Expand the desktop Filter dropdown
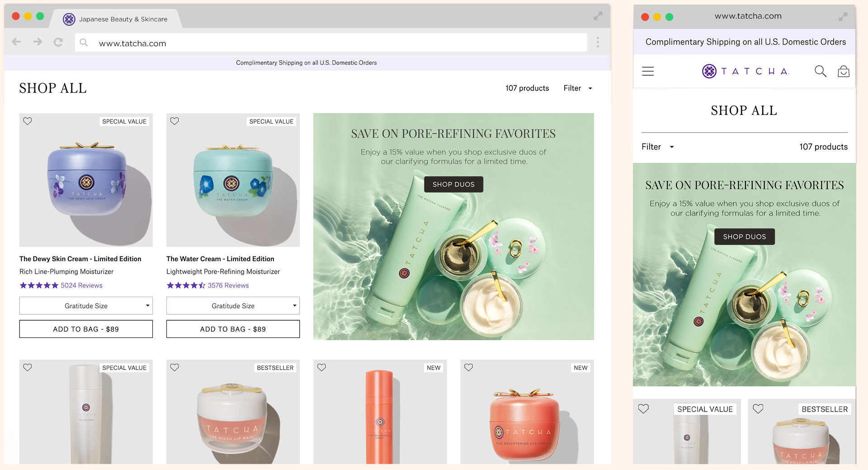 (x=577, y=88)
